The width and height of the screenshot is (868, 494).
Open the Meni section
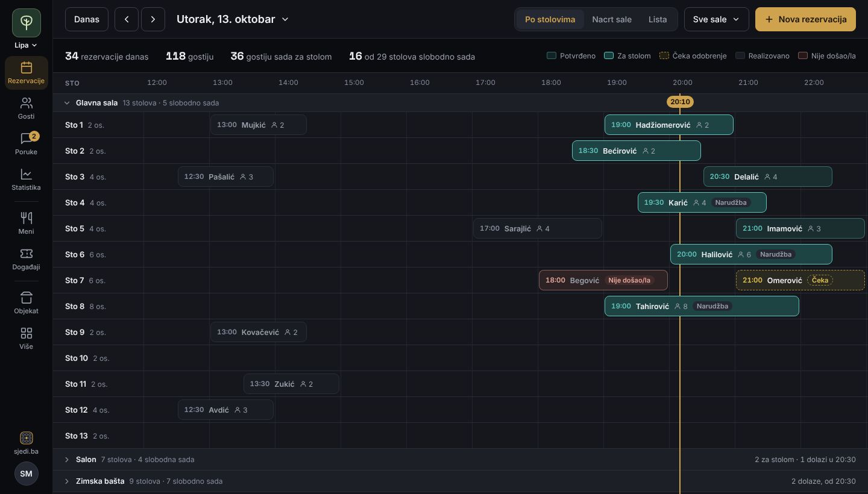pyautogui.click(x=26, y=224)
